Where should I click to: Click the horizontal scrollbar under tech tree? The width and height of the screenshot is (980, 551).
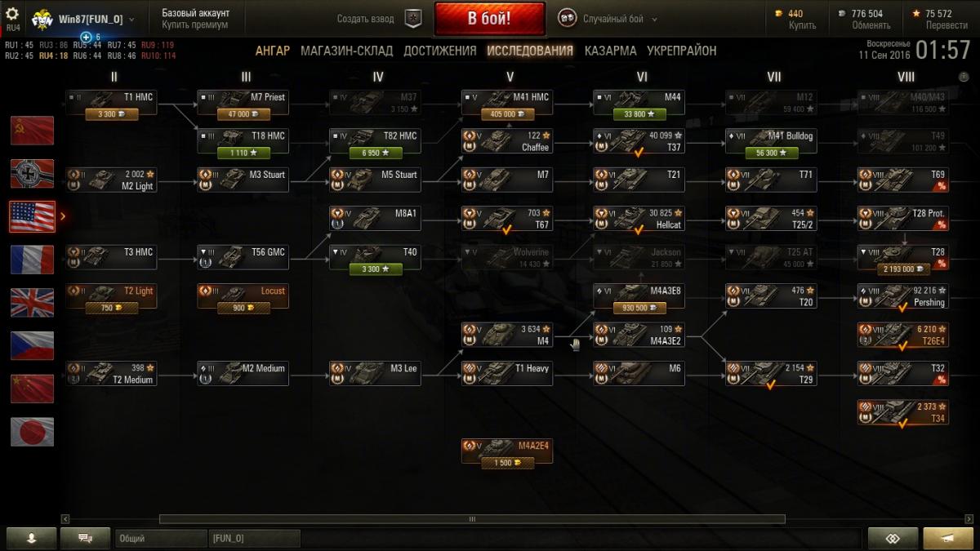click(472, 519)
